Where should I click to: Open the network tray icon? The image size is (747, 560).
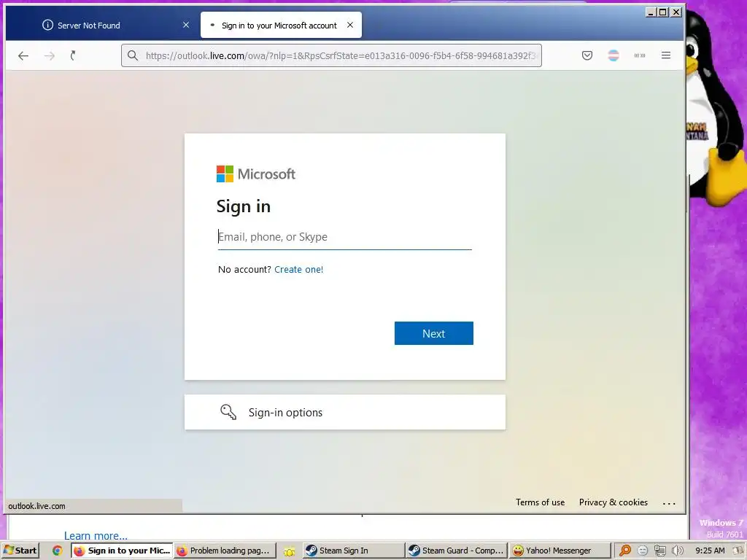[659, 551]
